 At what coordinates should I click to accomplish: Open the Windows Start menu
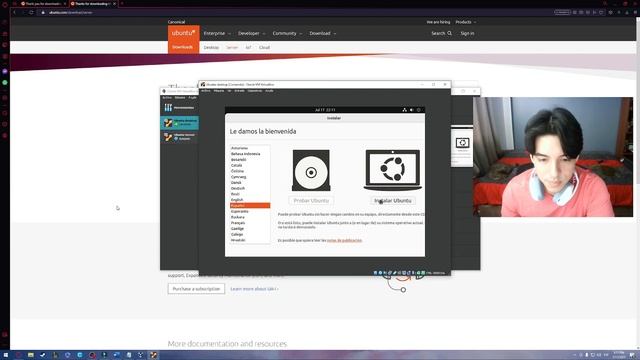pos(6,355)
